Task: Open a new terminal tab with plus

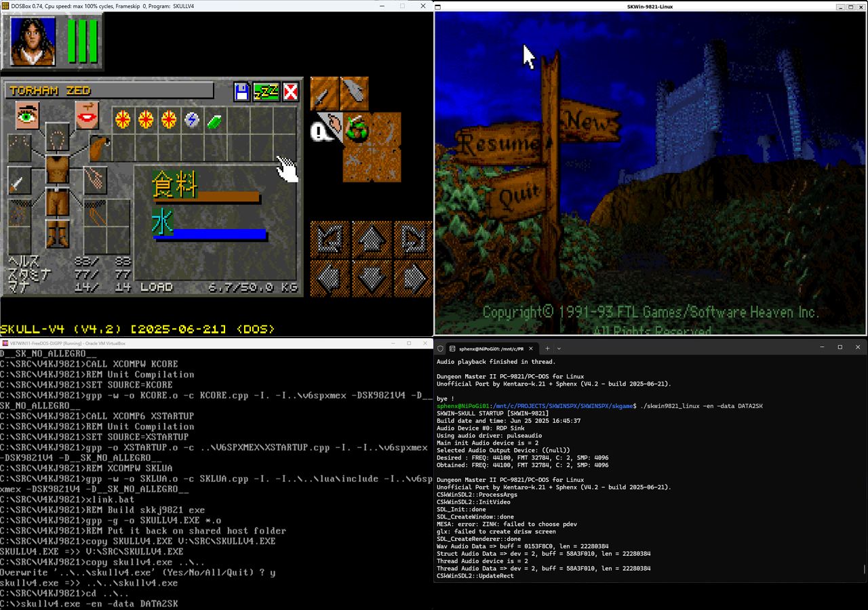Action: (x=547, y=348)
